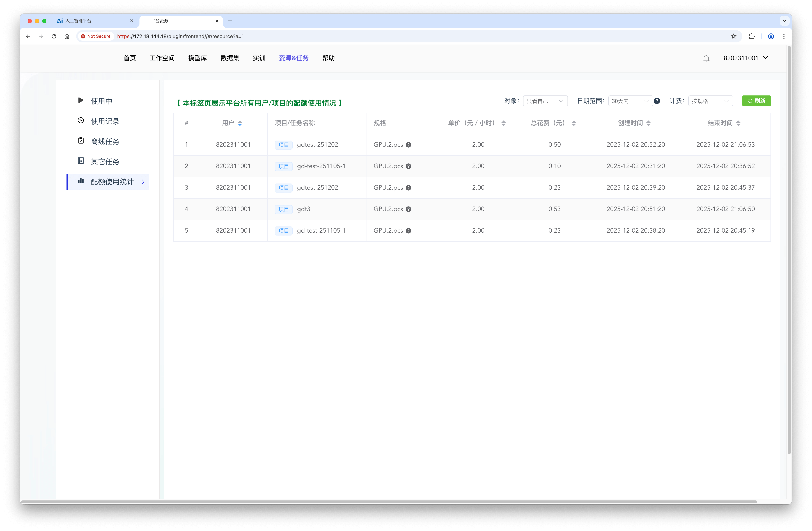Sort the table by 用户 column
The height and width of the screenshot is (531, 812).
(240, 123)
